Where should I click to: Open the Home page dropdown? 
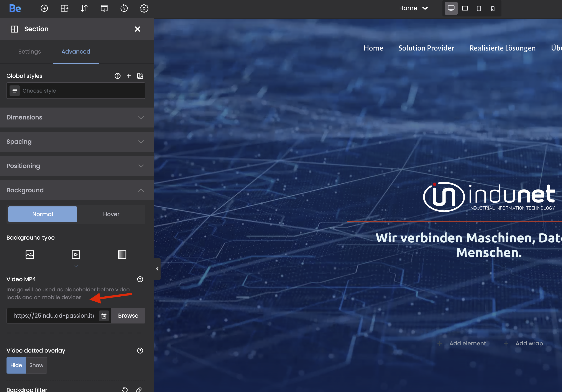(413, 8)
